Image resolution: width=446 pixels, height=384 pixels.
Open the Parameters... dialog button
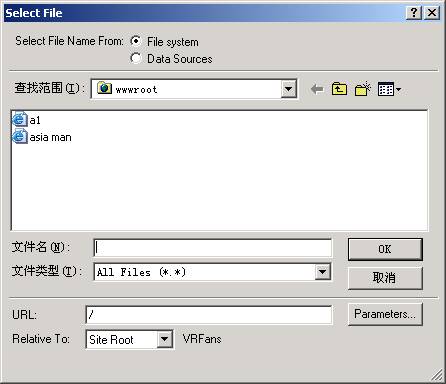[385, 314]
